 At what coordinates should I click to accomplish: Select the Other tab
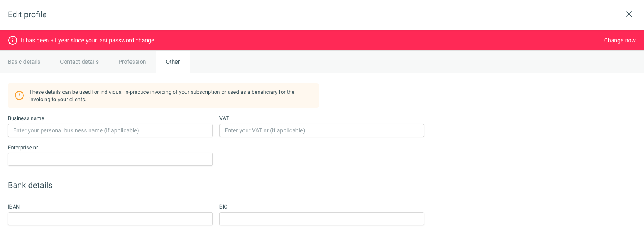173,62
